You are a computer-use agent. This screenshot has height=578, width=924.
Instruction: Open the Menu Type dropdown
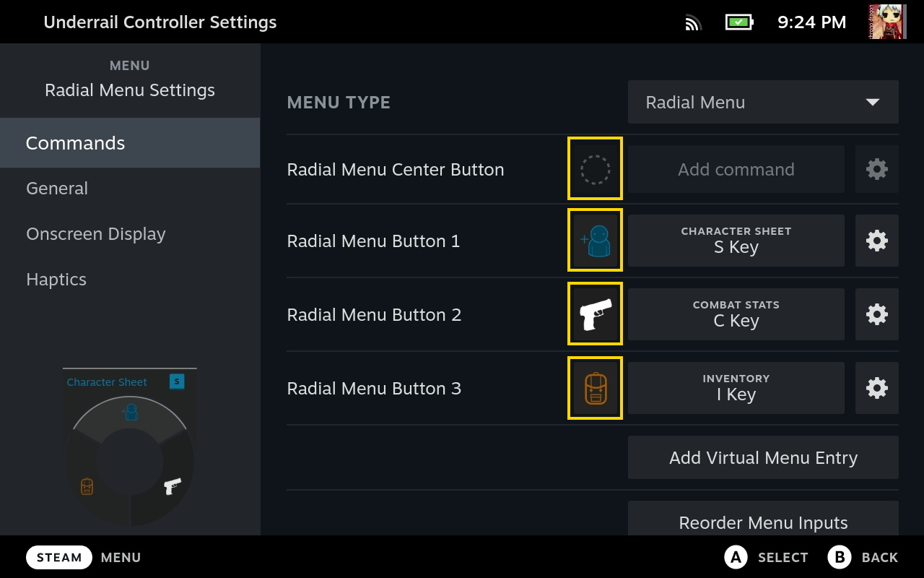pos(763,102)
